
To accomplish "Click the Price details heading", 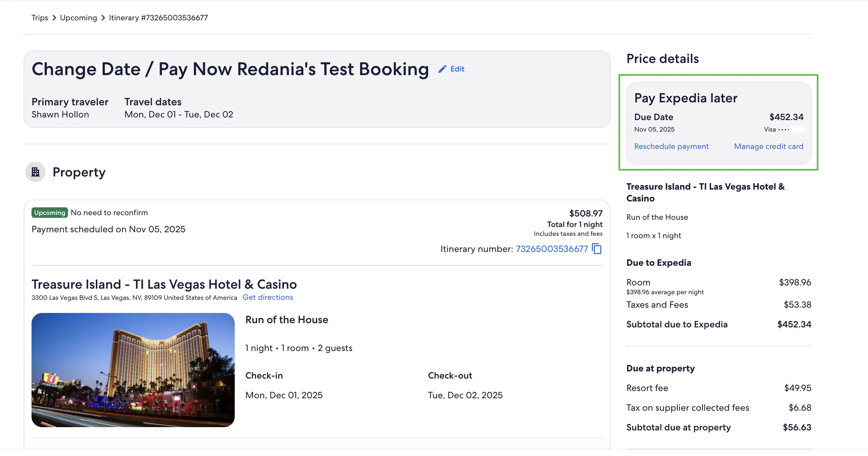I will 662,58.
